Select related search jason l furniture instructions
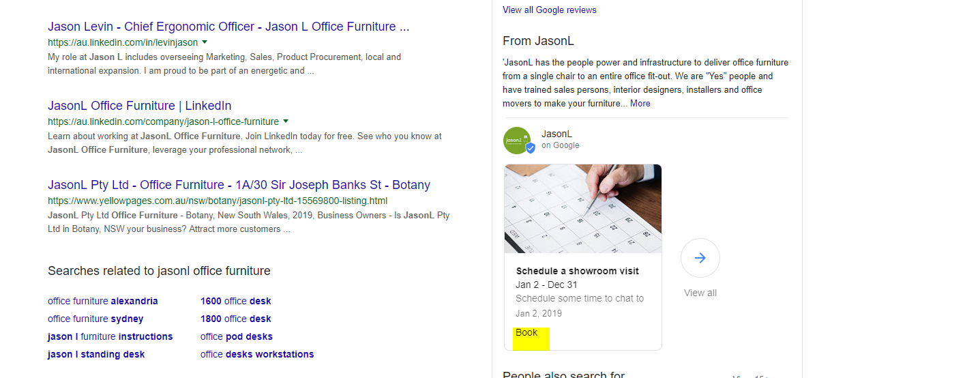Screen dimensions: 980x378 [x=110, y=336]
